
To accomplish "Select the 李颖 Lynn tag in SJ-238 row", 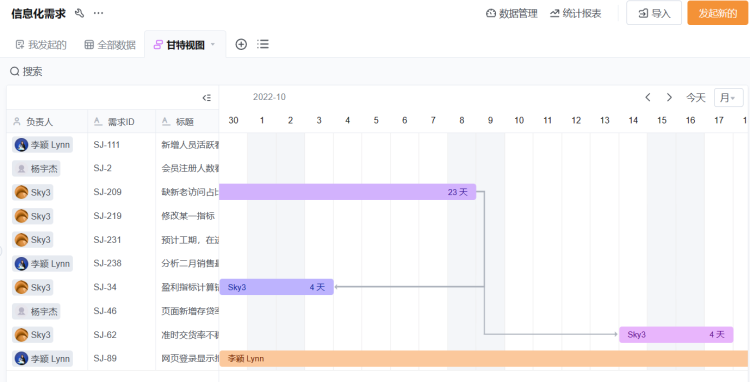I will [x=43, y=263].
